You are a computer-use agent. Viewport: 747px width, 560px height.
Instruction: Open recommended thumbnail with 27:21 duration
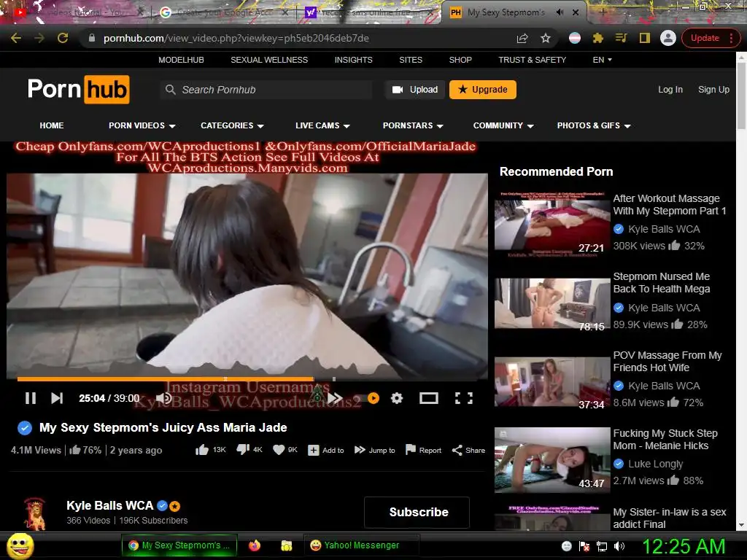pos(552,224)
